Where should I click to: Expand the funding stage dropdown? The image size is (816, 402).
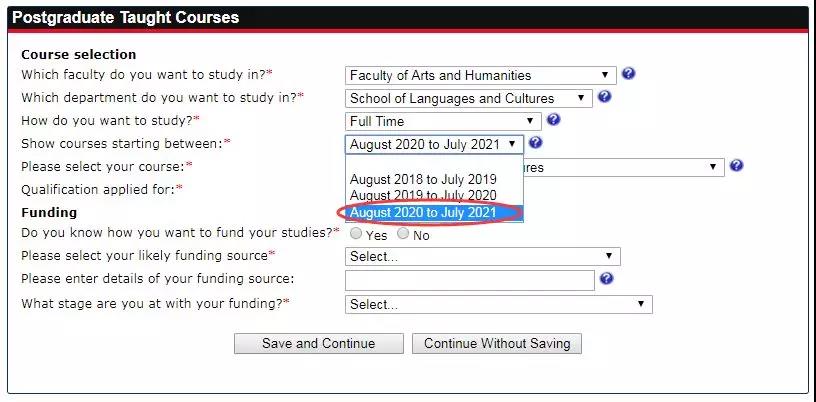click(x=498, y=304)
